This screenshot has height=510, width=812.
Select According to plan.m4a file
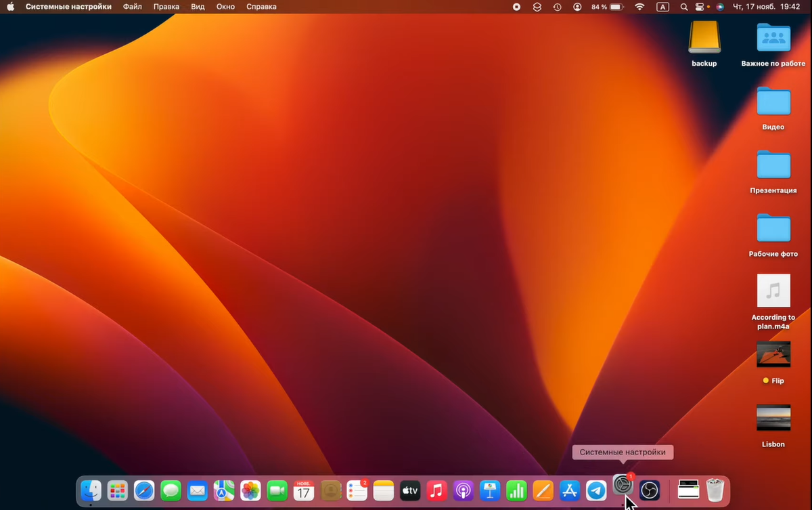coord(773,291)
